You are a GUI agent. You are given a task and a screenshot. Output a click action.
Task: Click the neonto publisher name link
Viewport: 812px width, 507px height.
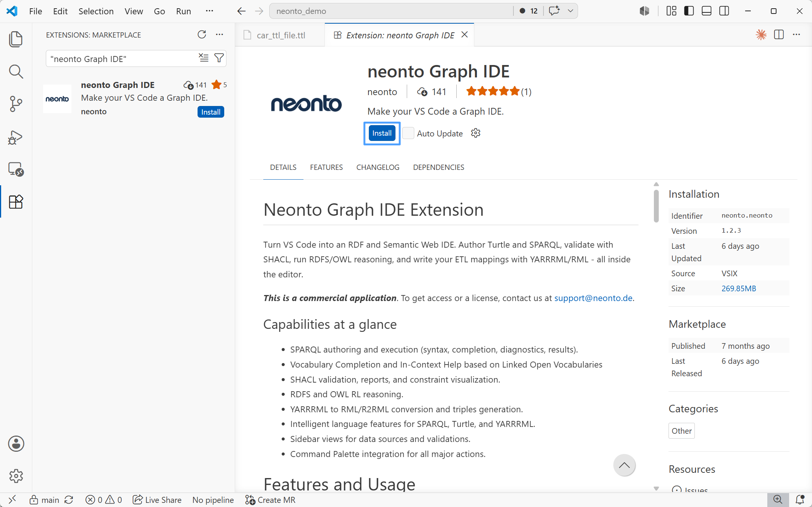click(x=382, y=92)
